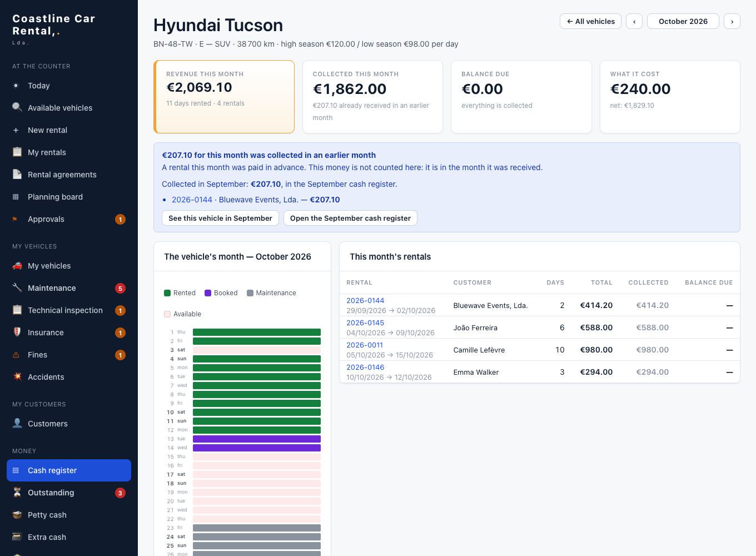The image size is (756, 556).
Task: Click the clipboard icon beside Technical inspection
Action: click(x=17, y=310)
